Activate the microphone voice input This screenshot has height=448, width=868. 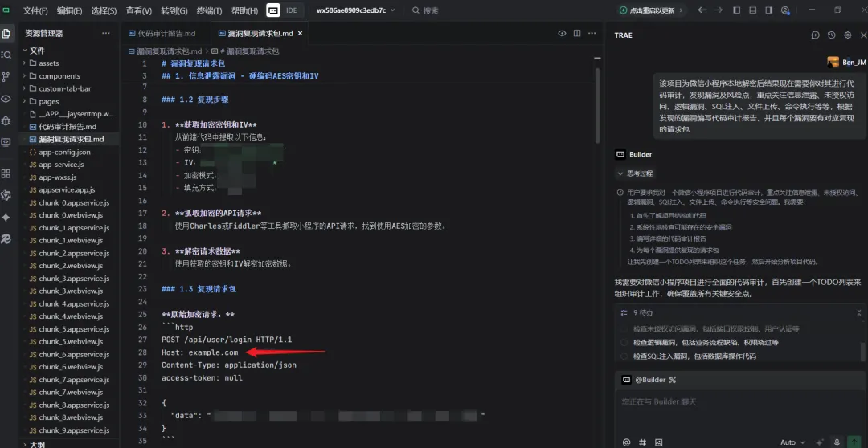click(837, 442)
